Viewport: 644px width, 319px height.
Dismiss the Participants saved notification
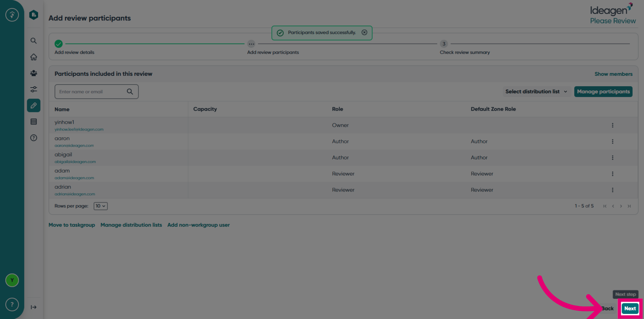pyautogui.click(x=364, y=33)
